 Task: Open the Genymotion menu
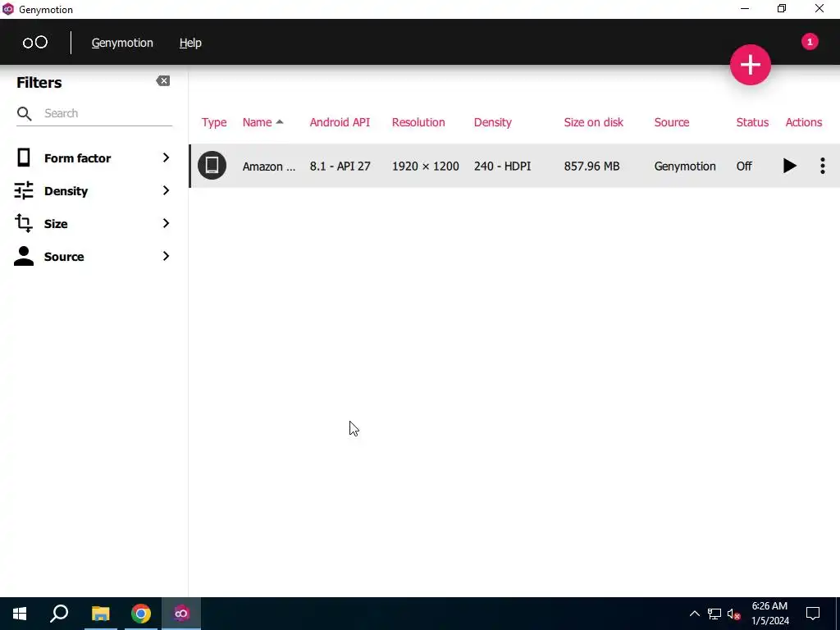[x=122, y=43]
